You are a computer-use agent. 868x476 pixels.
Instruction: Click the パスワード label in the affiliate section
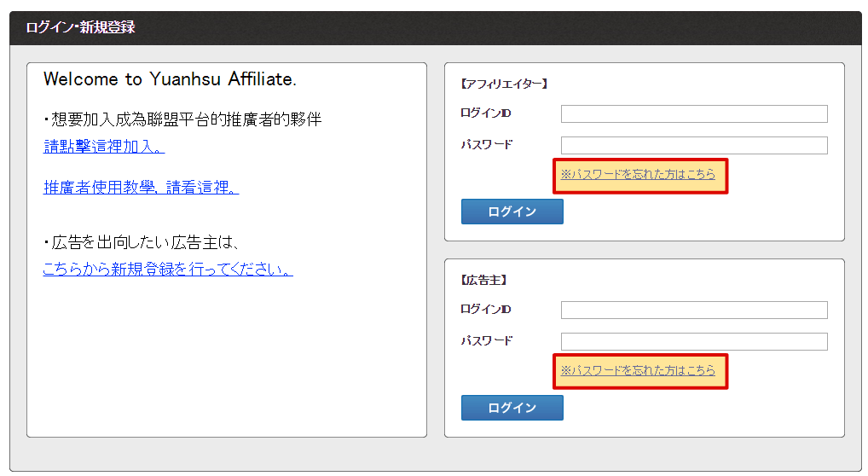pos(487,145)
